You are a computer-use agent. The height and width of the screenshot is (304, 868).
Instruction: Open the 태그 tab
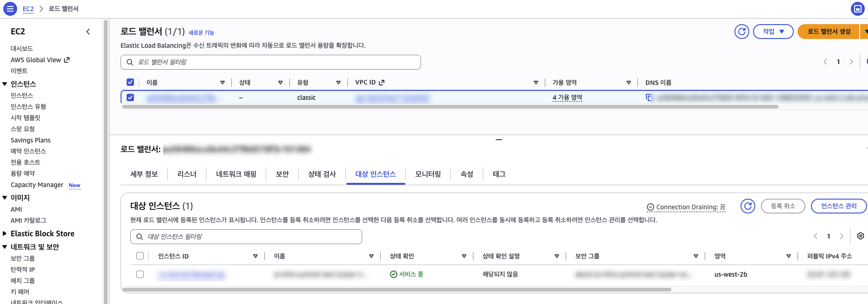(x=499, y=174)
